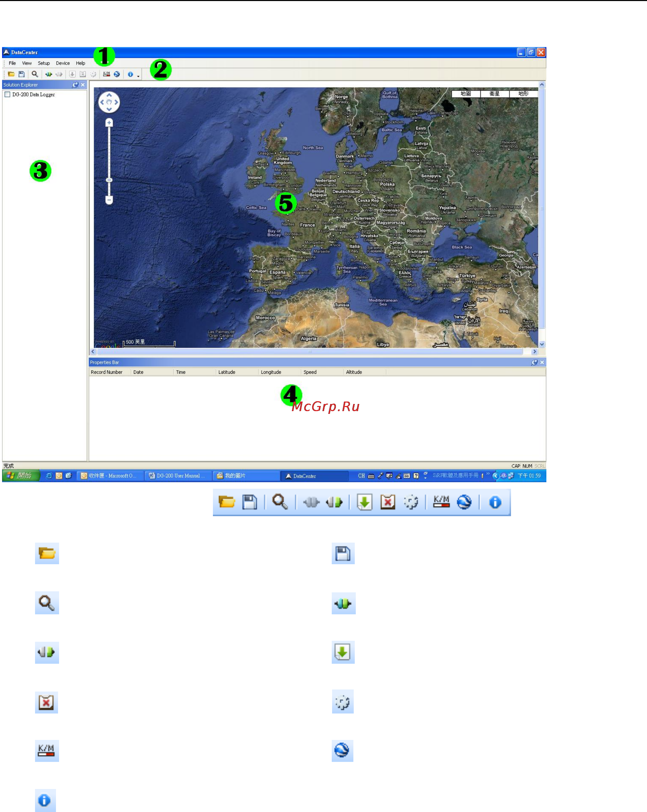Click the 完成 status bar text
This screenshot has height=812, width=647.
[x=9, y=466]
